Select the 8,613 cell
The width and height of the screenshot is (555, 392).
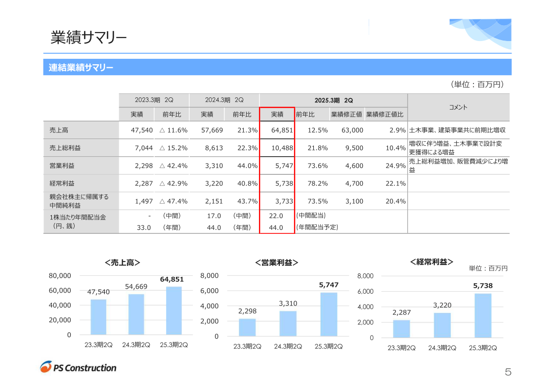click(x=214, y=148)
